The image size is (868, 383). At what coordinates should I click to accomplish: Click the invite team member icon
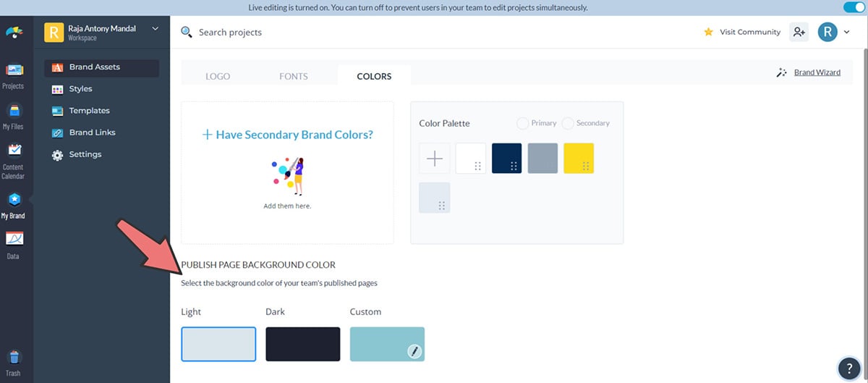pos(799,32)
